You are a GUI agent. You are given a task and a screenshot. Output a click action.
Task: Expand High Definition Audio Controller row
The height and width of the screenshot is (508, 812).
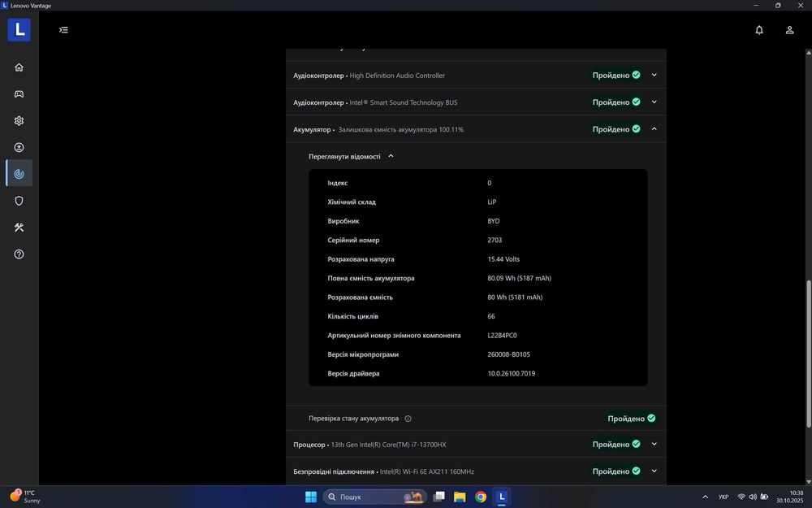(x=654, y=75)
